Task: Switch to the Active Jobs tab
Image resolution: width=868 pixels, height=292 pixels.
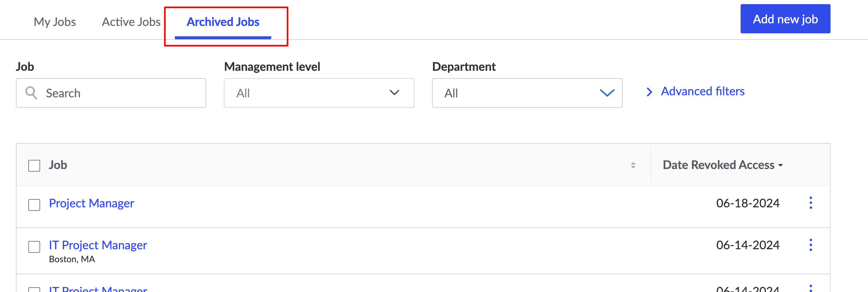Action: coord(131,22)
